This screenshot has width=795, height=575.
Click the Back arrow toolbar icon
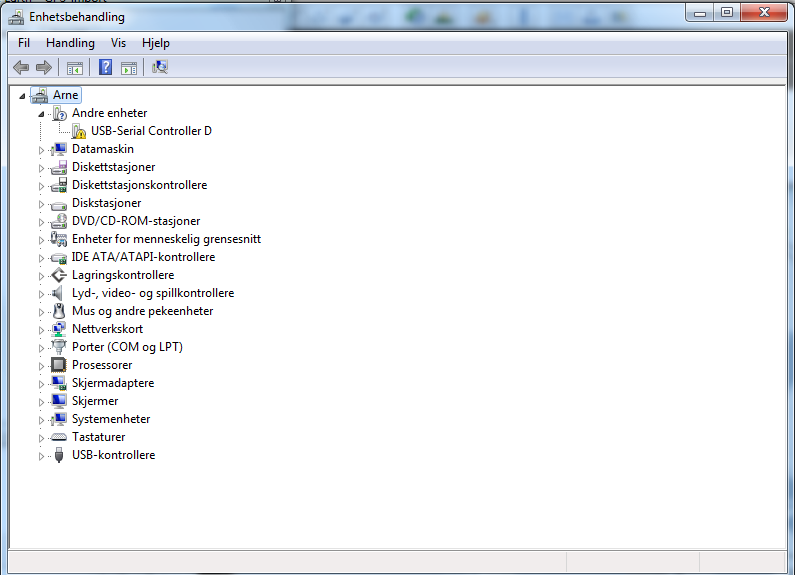point(21,67)
